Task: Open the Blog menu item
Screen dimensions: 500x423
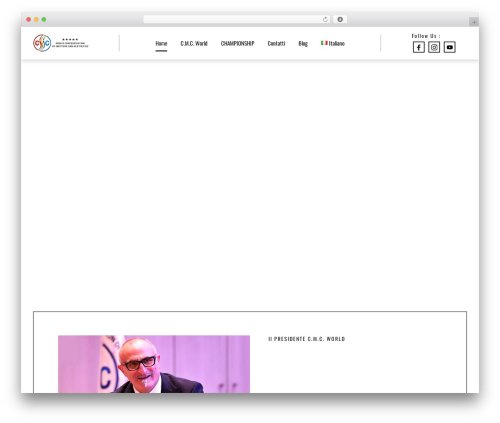Action: coord(303,43)
